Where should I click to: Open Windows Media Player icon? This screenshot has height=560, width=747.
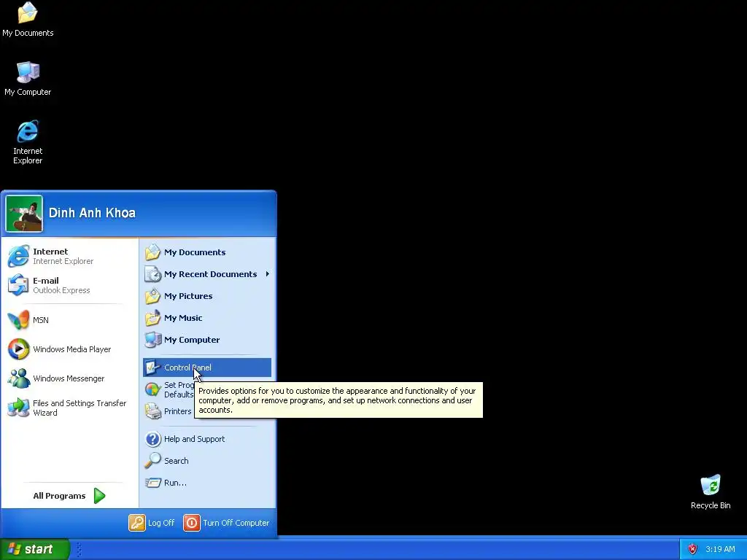[x=18, y=349]
